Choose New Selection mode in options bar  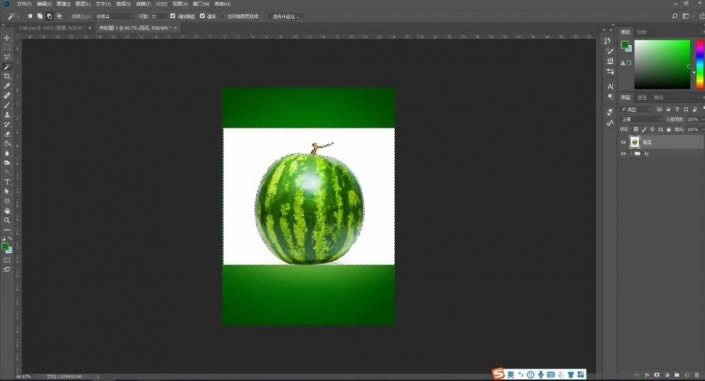point(30,16)
